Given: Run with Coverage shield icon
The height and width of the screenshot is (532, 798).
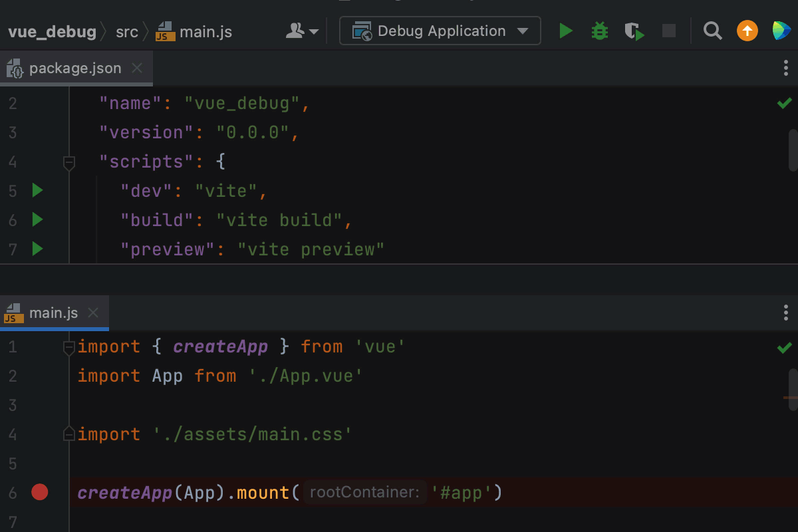Looking at the screenshot, I should pyautogui.click(x=634, y=31).
